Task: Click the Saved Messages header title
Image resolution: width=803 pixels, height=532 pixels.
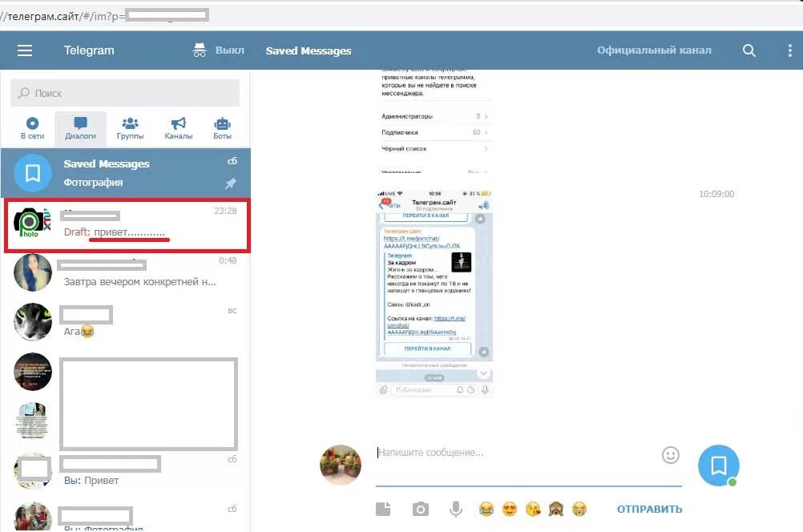Action: tap(309, 50)
